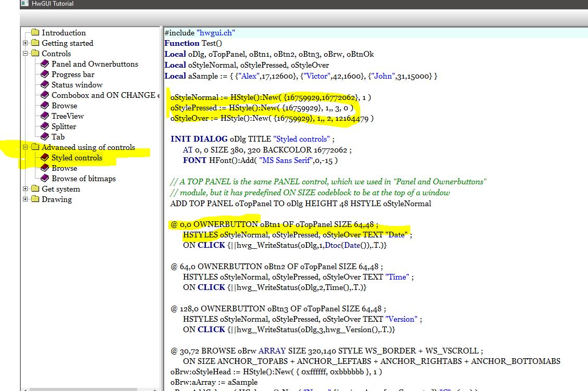Click the red book icon of Styled controls
Viewport: 588px width, 391px height.
tap(45, 158)
